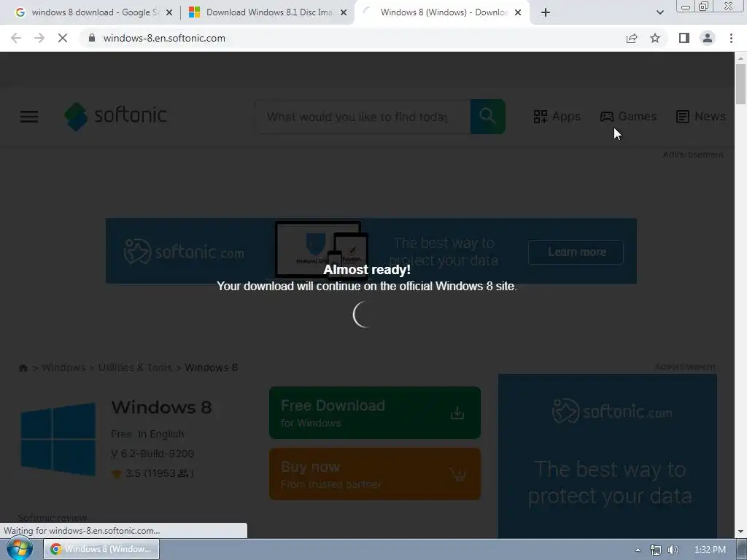This screenshot has height=560, width=747.
Task: Close the Download Windows 8.1 Disc Image tab
Action: click(x=344, y=13)
